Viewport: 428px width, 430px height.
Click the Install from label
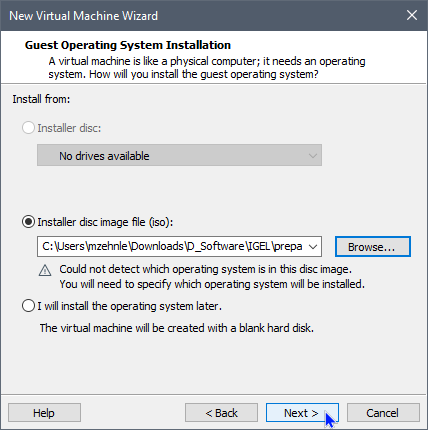coord(41,99)
